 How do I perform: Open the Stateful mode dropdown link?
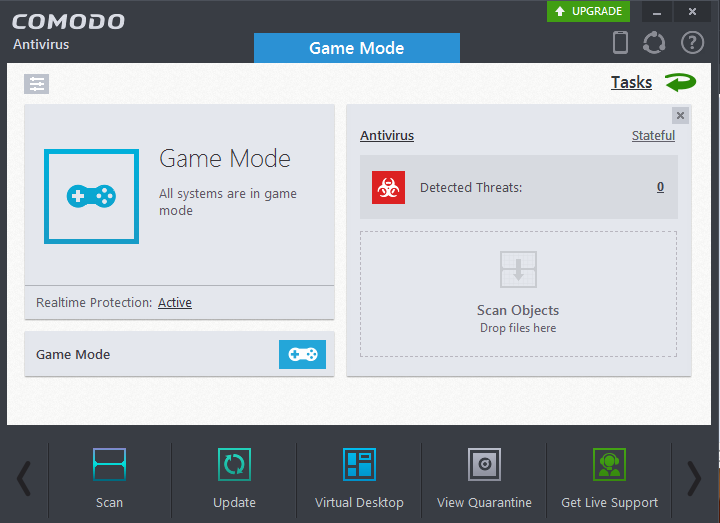(653, 136)
